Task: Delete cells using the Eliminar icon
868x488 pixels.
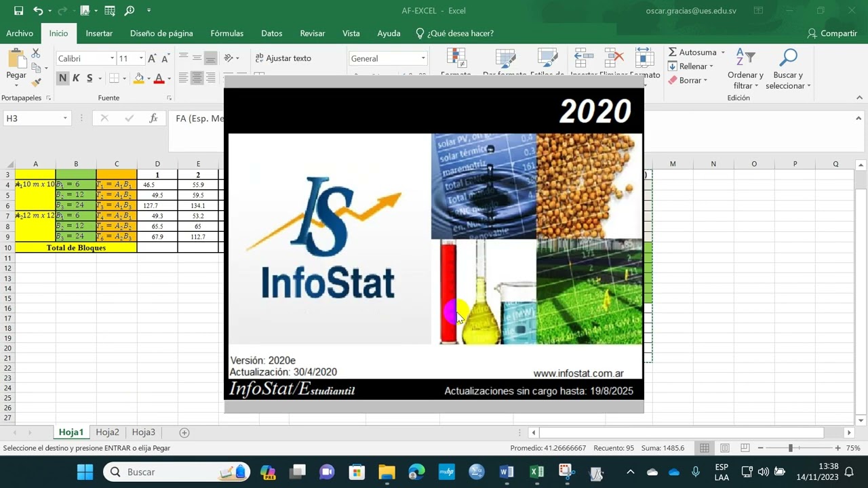Action: click(x=614, y=58)
